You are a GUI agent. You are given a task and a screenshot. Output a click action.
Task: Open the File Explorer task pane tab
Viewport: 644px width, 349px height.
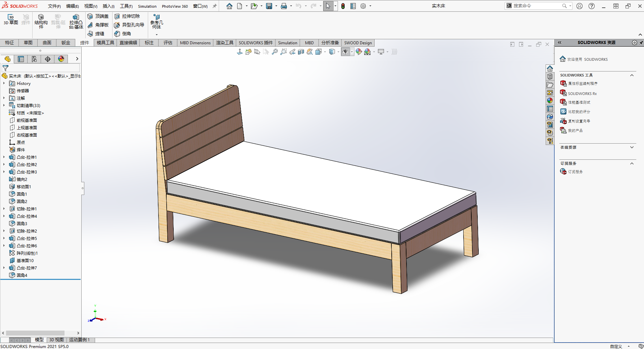(x=550, y=85)
